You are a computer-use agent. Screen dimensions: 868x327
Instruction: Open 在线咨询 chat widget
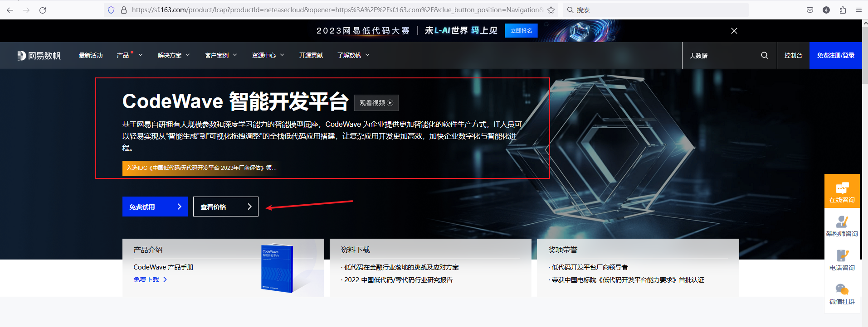pyautogui.click(x=842, y=191)
